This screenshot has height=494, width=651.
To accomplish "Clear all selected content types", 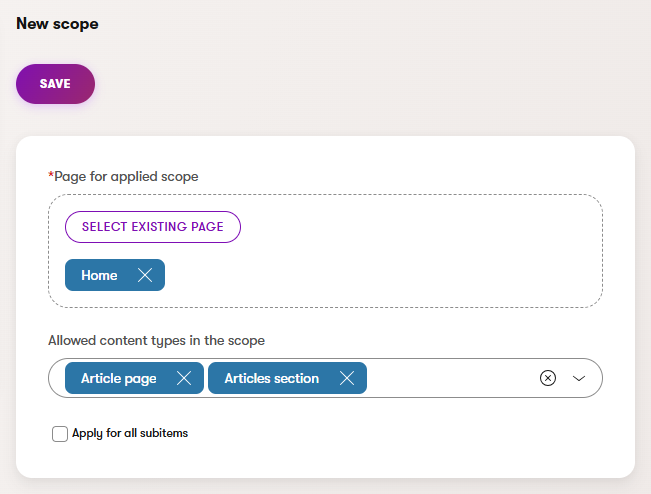I will pos(547,378).
